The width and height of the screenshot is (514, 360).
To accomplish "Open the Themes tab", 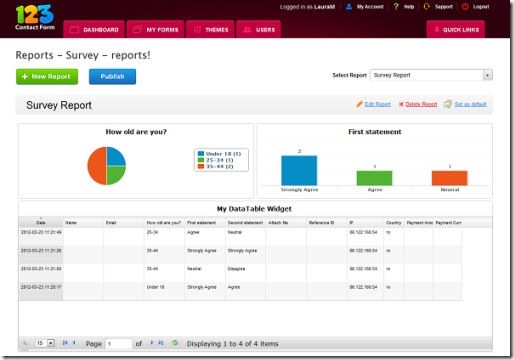I will (210, 29).
